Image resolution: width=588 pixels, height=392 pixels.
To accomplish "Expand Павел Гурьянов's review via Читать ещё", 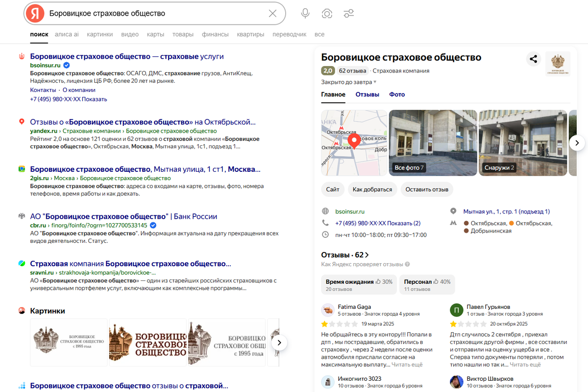I will point(525,365).
